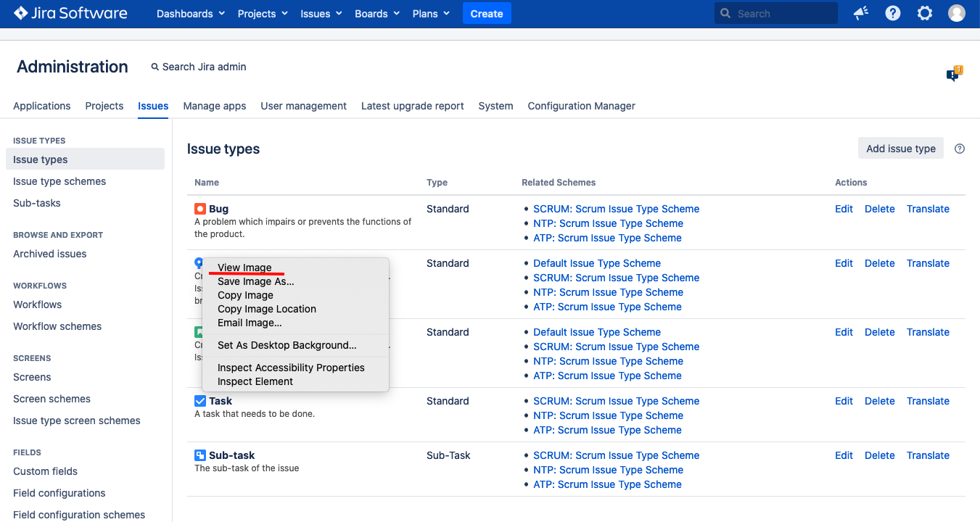This screenshot has width=980, height=522.
Task: Click the Bug issue type name
Action: click(x=218, y=209)
